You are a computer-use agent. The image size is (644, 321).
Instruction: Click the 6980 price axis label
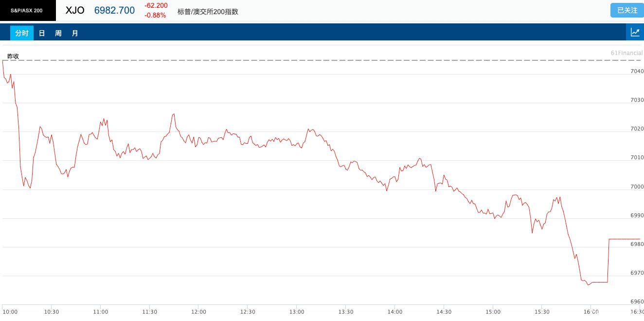tap(637, 244)
